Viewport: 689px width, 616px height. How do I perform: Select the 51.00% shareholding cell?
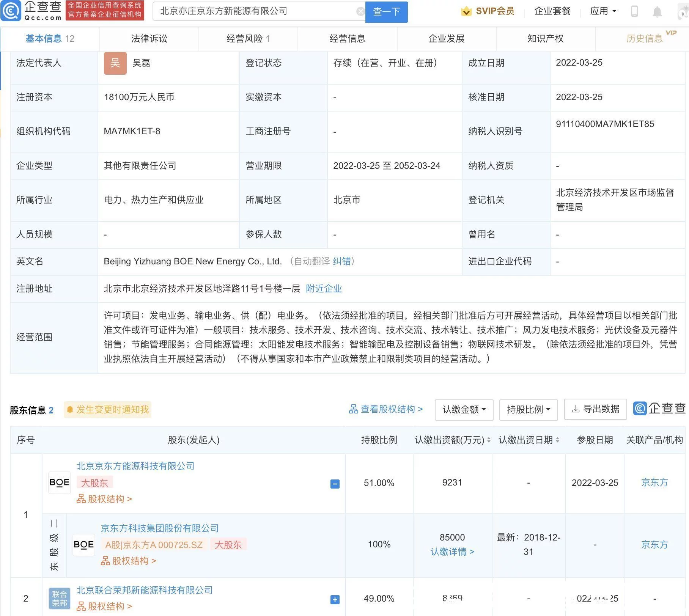tap(379, 483)
